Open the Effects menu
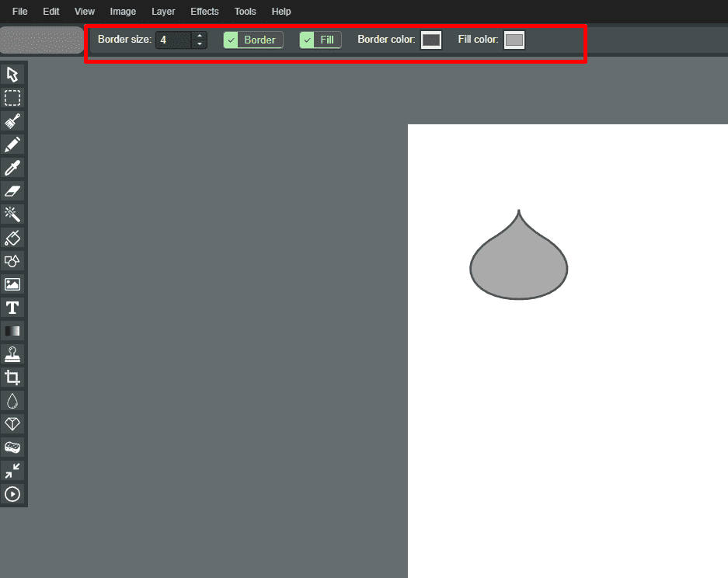The height and width of the screenshot is (578, 728). [204, 12]
